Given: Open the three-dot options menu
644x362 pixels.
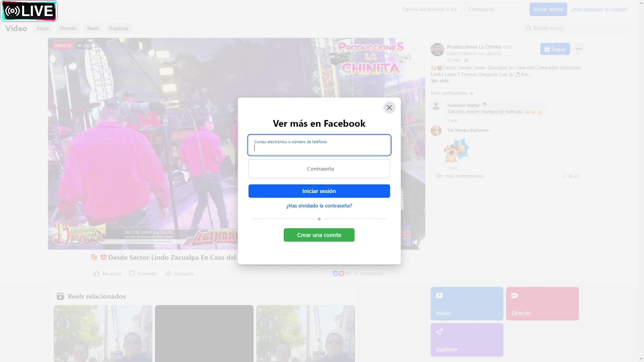Looking at the screenshot, I should (579, 49).
